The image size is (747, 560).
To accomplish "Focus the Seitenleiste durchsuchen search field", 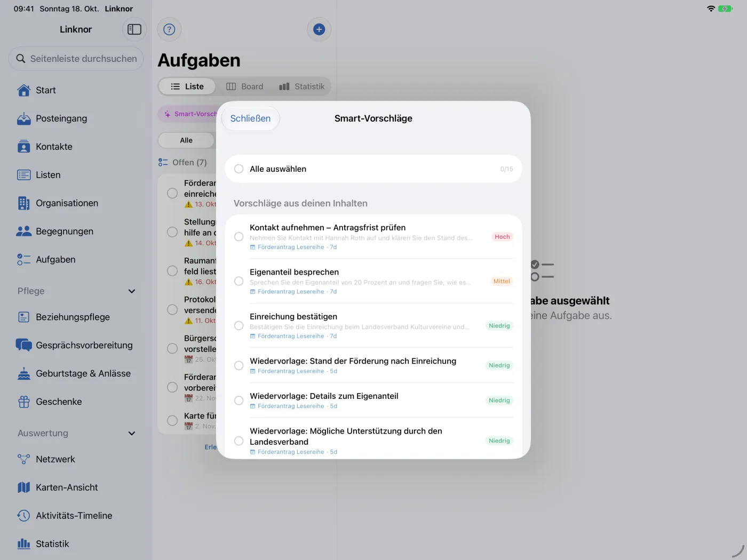I will 76,59.
